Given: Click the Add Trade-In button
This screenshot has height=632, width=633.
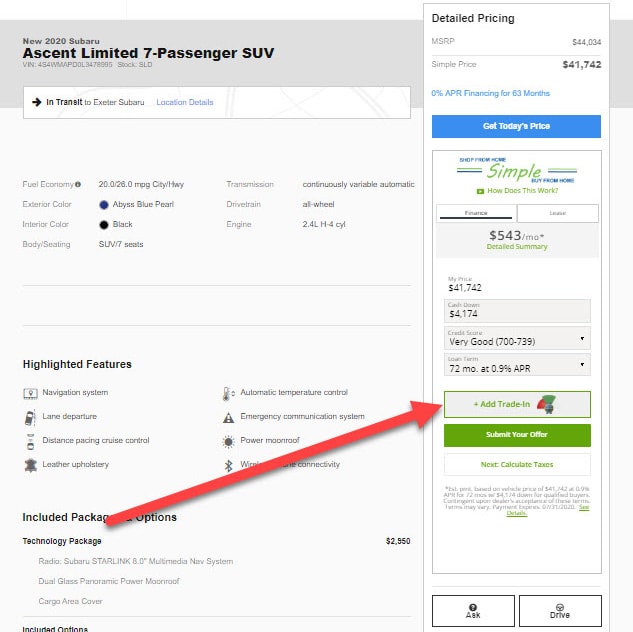Looking at the screenshot, I should [x=517, y=404].
